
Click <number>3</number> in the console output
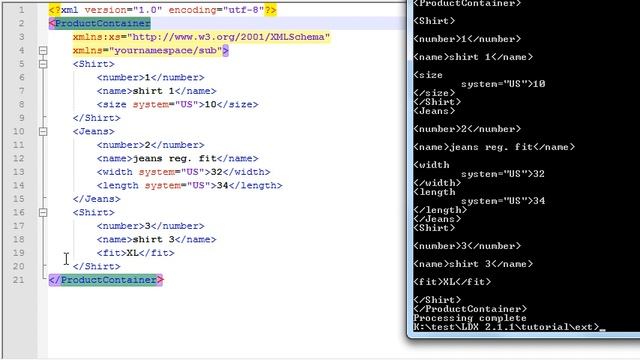[x=467, y=246]
